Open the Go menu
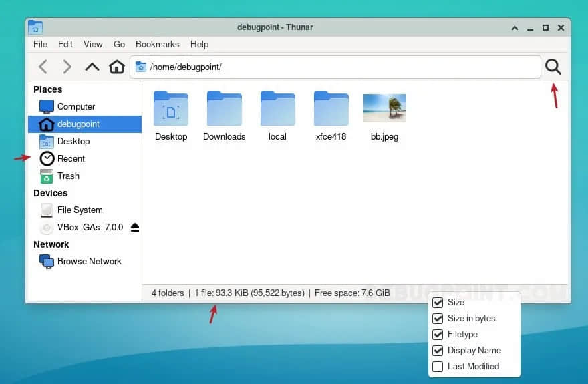The image size is (588, 384). (x=119, y=44)
